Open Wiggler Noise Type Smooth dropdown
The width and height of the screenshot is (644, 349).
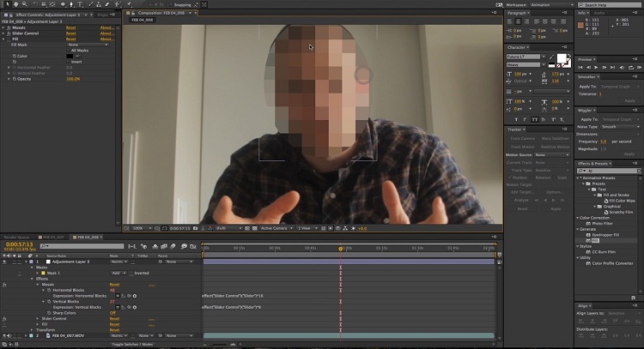pos(620,127)
